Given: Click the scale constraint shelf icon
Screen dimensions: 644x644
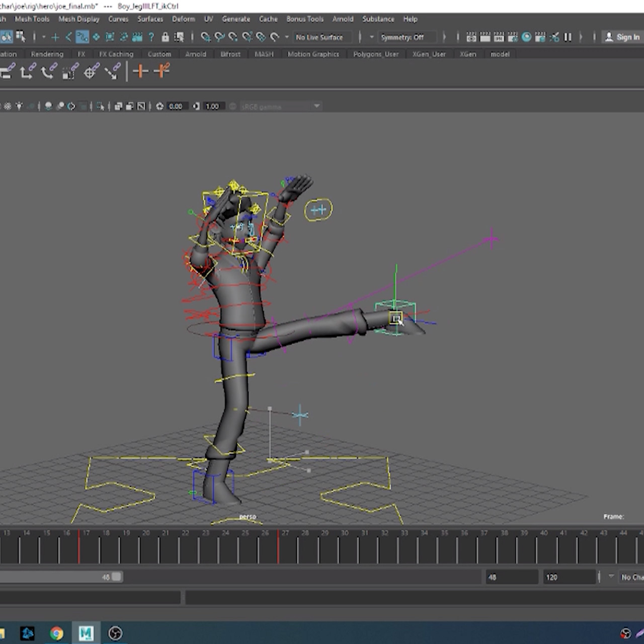Looking at the screenshot, I should (70, 71).
